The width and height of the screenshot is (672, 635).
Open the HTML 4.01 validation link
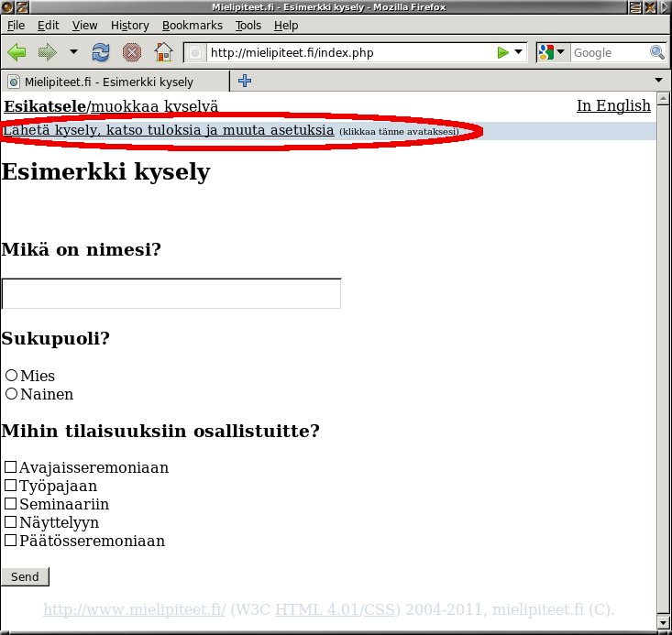point(316,609)
